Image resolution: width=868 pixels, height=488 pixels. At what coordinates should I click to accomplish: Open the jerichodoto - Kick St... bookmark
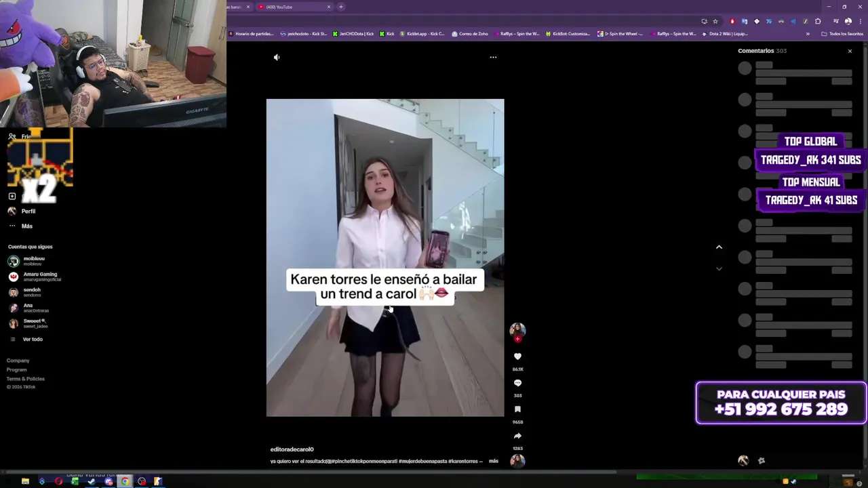pos(304,33)
